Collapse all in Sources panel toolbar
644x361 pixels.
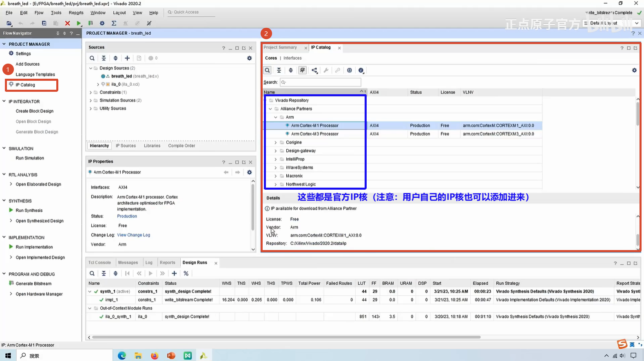tap(104, 58)
